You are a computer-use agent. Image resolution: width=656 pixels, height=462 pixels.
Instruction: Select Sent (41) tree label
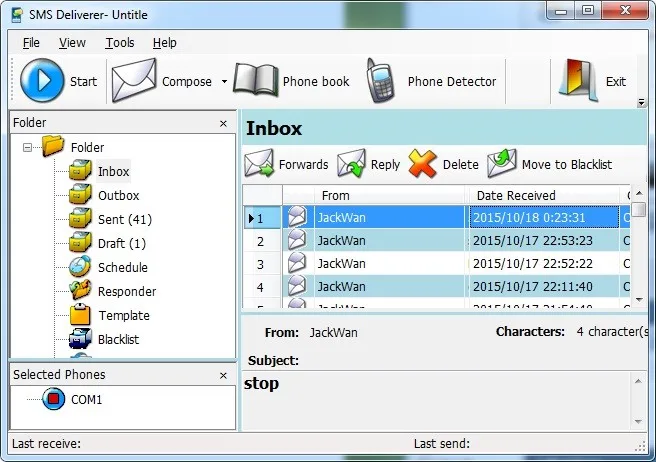[x=125, y=219]
